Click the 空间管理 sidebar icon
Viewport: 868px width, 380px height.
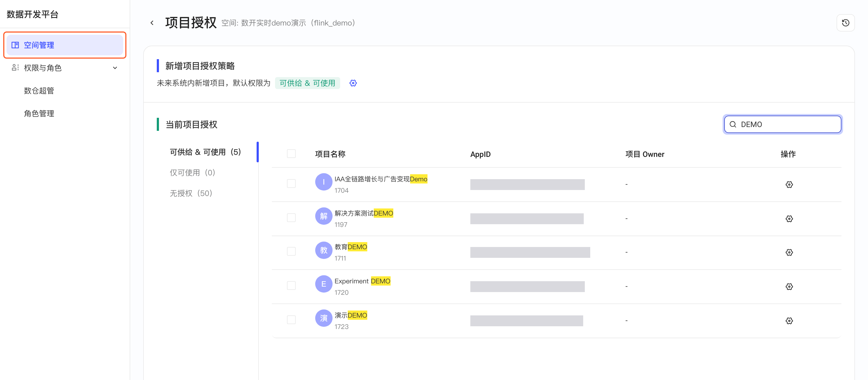pos(15,45)
